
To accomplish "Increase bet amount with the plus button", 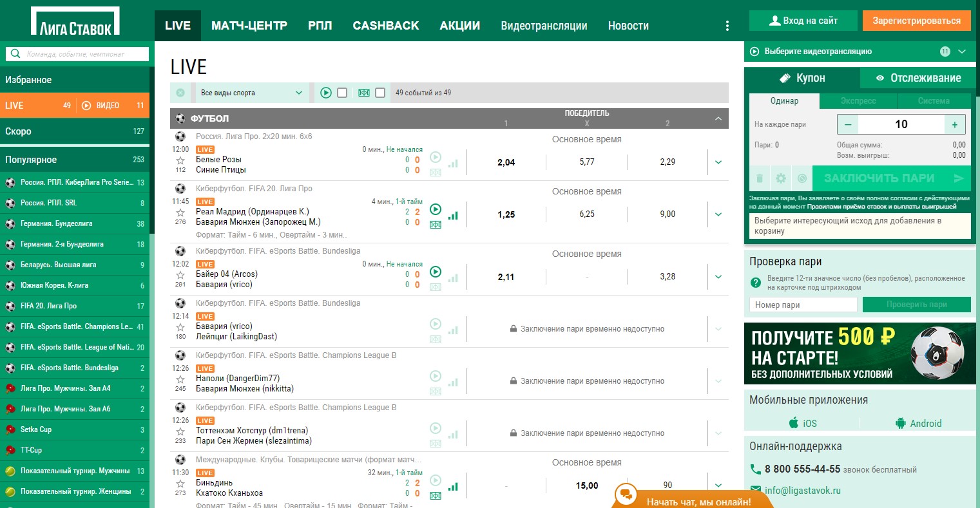I will pyautogui.click(x=954, y=124).
